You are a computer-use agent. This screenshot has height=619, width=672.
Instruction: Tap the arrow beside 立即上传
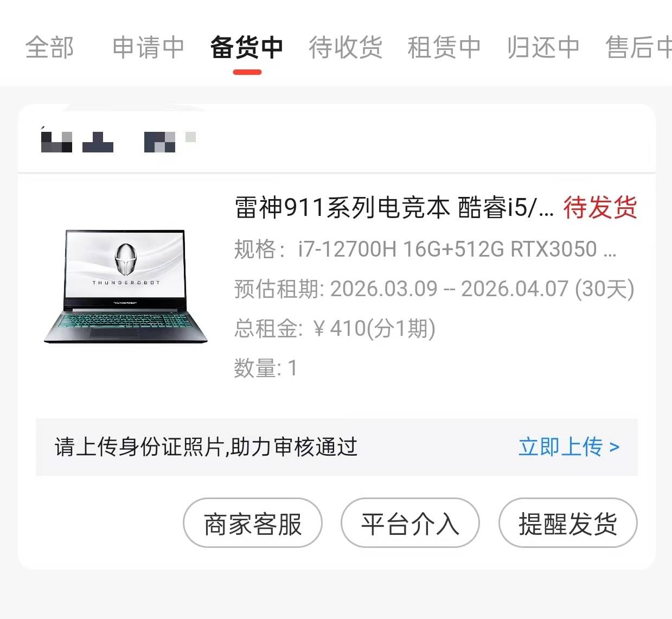(615, 448)
